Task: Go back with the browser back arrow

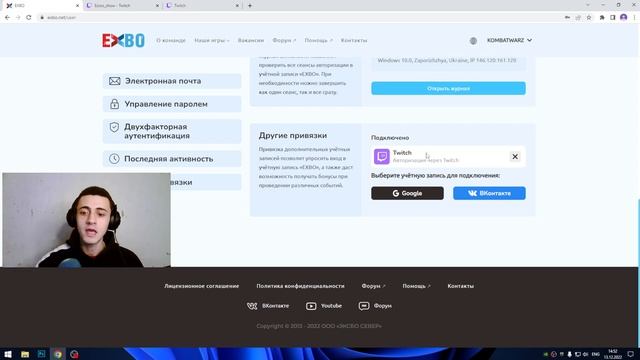Action: [7, 18]
